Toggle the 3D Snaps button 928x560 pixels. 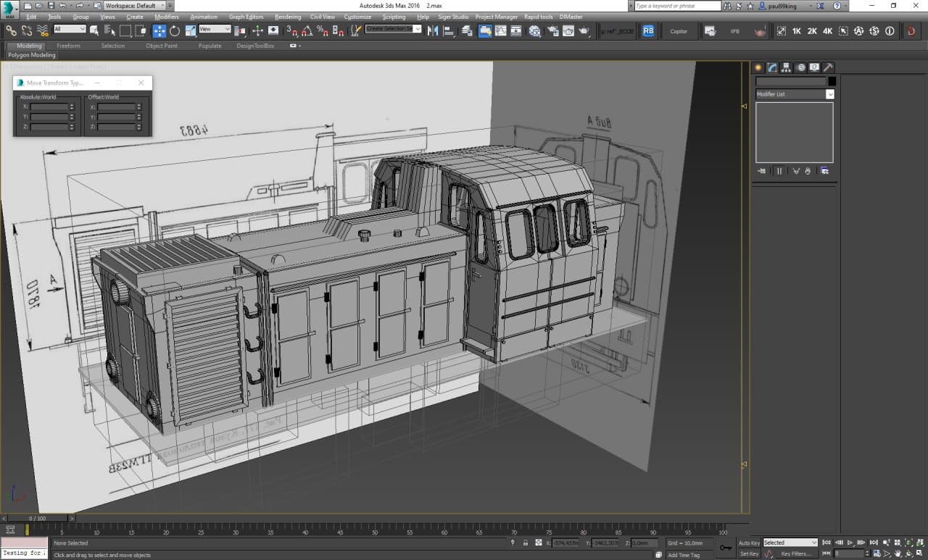(291, 30)
